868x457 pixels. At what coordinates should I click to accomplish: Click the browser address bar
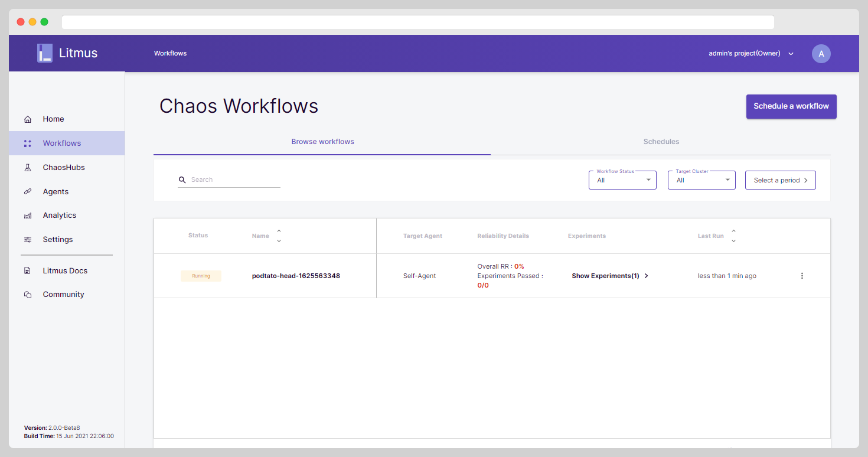point(417,22)
